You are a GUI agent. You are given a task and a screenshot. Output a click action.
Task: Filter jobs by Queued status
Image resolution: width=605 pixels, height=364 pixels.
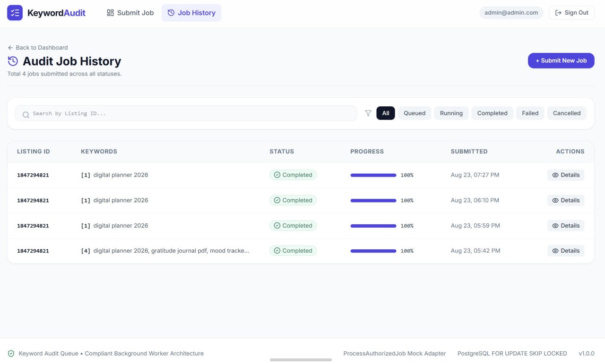[x=415, y=113]
